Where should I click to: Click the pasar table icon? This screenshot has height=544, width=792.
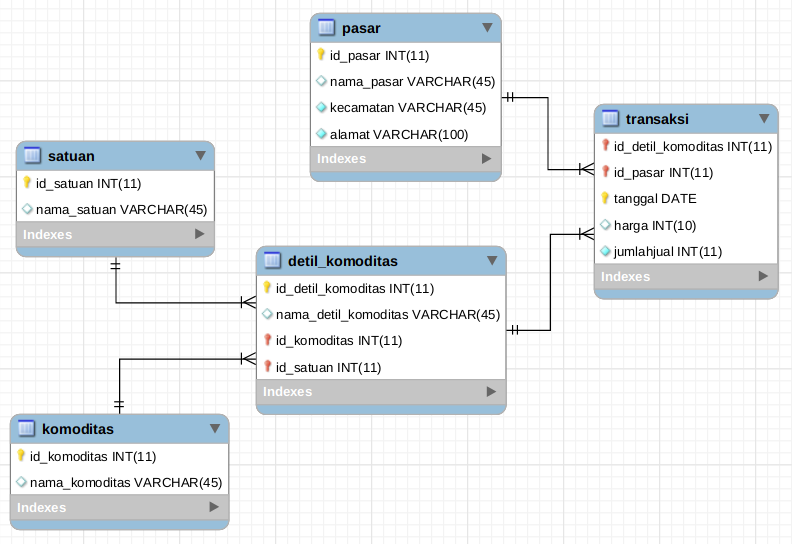pyautogui.click(x=325, y=28)
